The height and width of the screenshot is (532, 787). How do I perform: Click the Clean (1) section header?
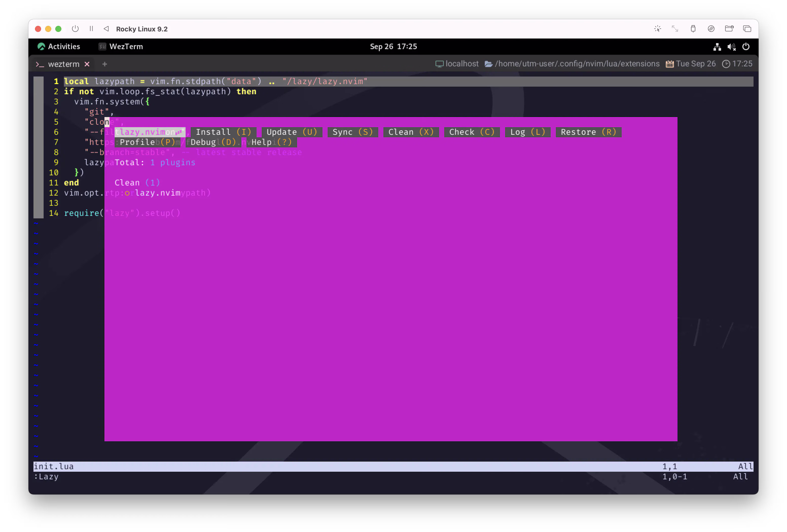(x=137, y=183)
